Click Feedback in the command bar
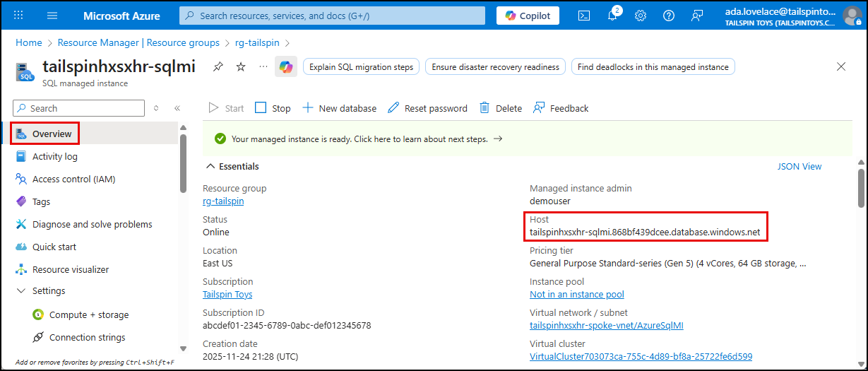 (x=561, y=108)
